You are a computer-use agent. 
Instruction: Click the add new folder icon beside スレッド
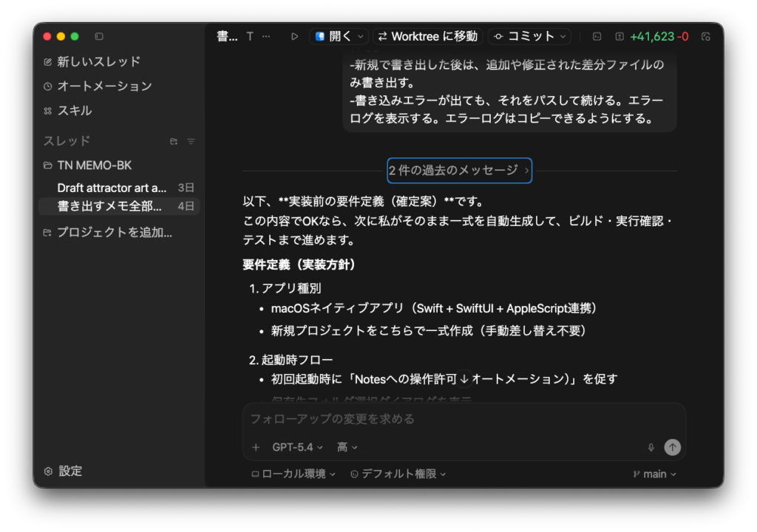(x=174, y=141)
